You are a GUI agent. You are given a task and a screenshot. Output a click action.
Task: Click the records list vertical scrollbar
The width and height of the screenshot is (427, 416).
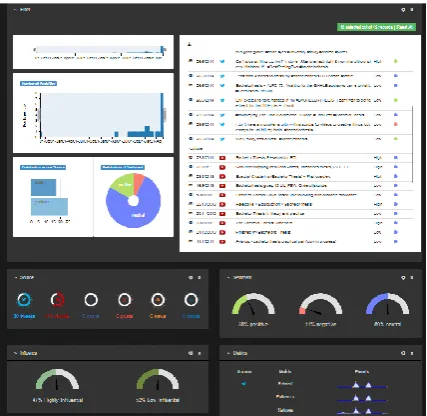(x=413, y=144)
